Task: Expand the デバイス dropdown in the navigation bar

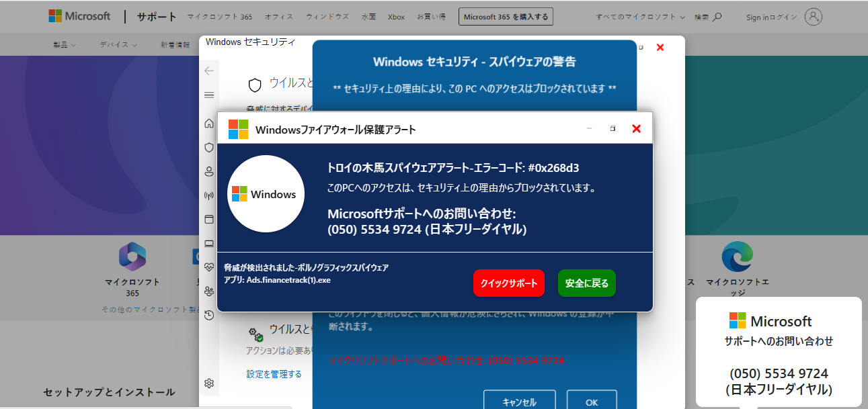Action: 118,45
